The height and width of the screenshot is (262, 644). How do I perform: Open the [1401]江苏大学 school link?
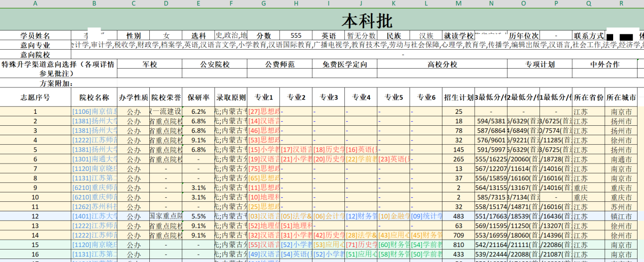tap(95, 216)
